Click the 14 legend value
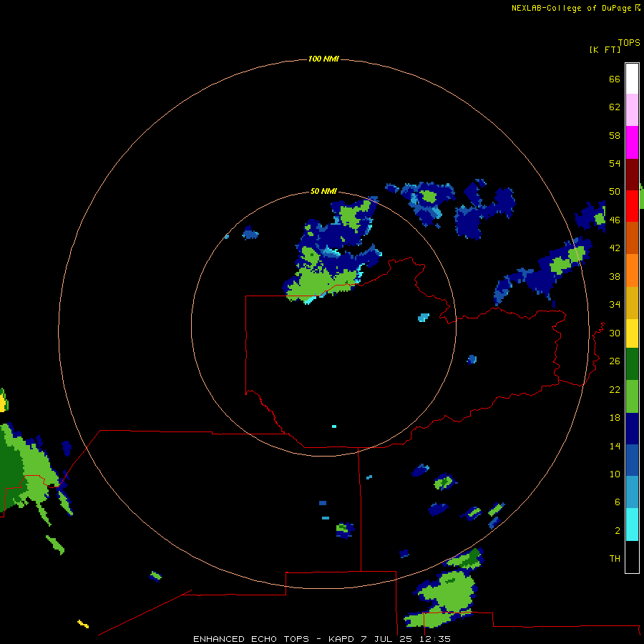 pyautogui.click(x=615, y=446)
